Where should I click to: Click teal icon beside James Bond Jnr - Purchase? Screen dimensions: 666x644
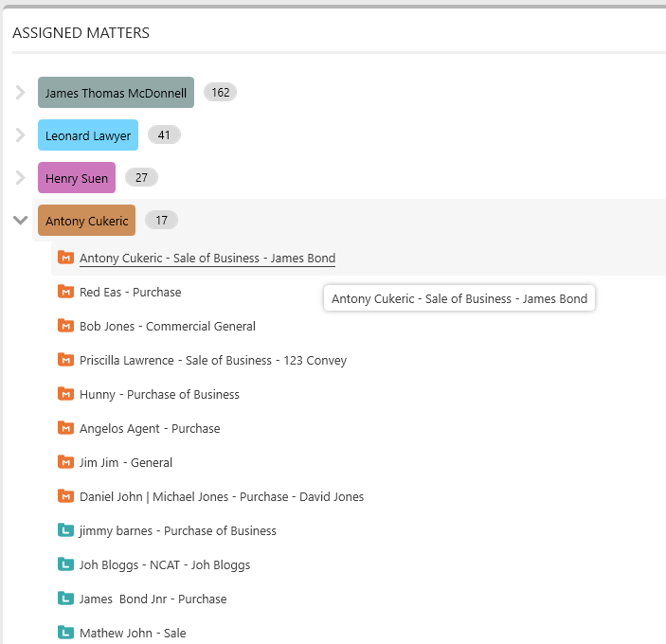pyautogui.click(x=65, y=599)
